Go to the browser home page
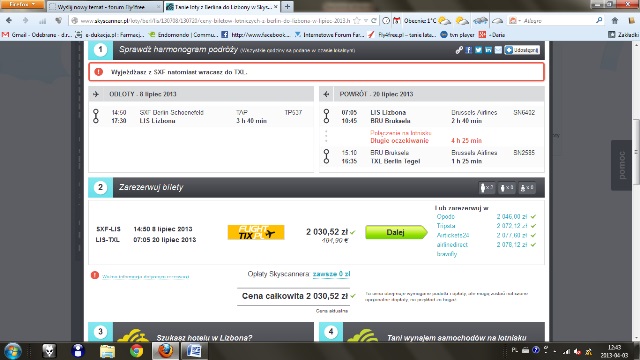The width and height of the screenshot is (640, 360). (x=615, y=20)
